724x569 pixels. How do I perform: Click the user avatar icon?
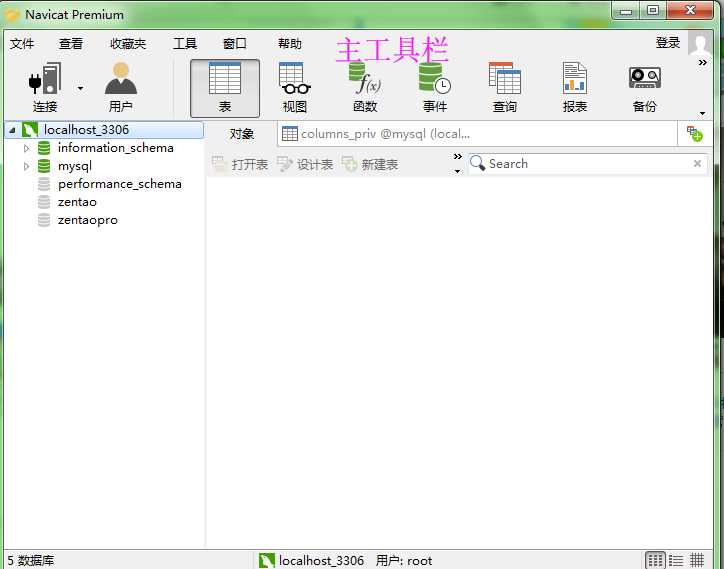[700, 43]
